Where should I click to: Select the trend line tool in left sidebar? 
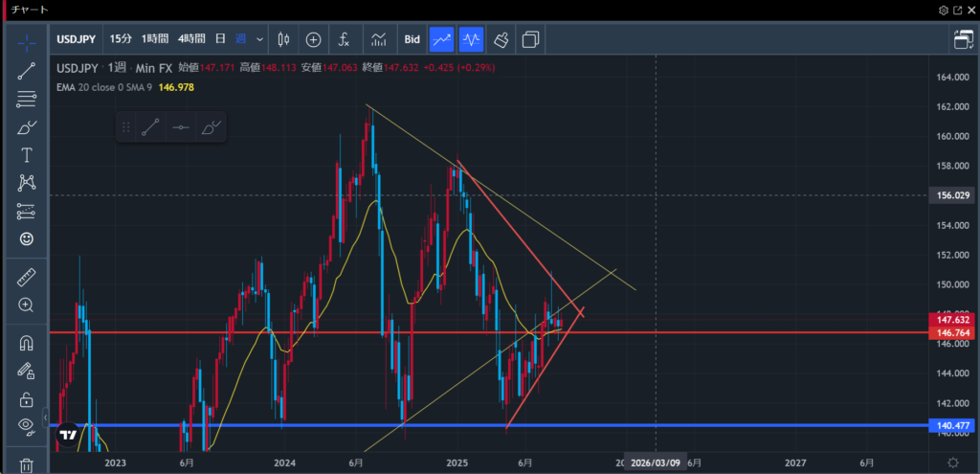(26, 71)
